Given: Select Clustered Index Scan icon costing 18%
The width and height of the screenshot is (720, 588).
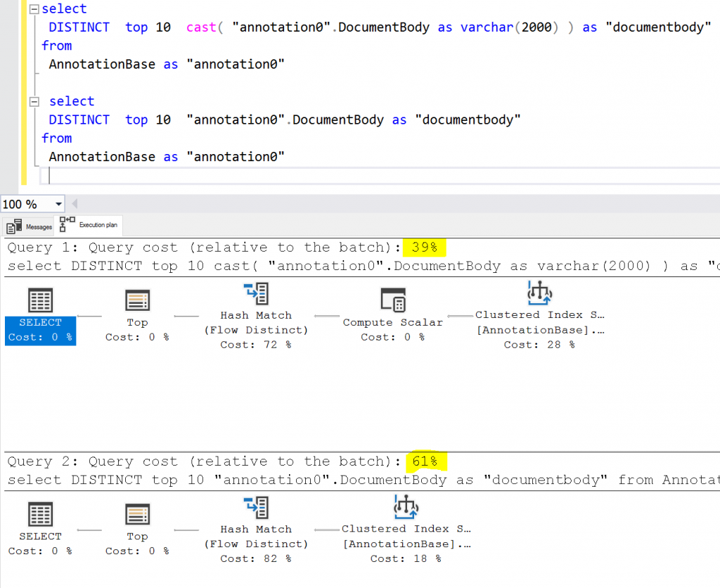Looking at the screenshot, I should pos(406,506).
